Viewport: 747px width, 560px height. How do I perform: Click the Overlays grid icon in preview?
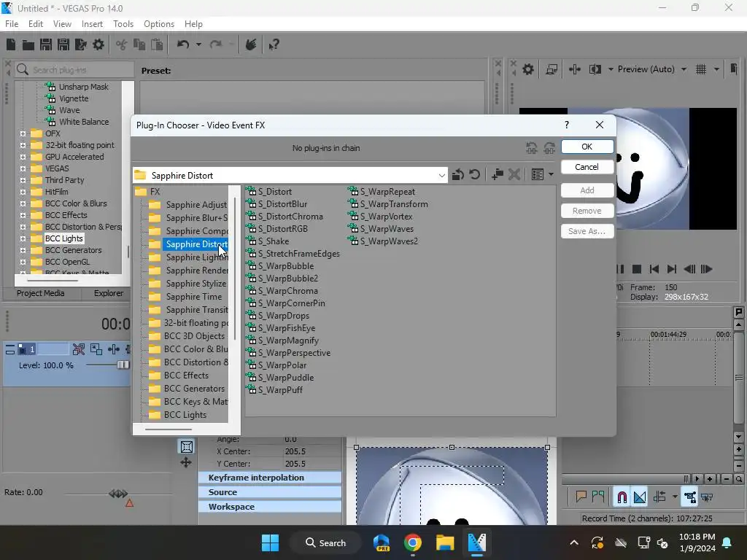coord(701,69)
